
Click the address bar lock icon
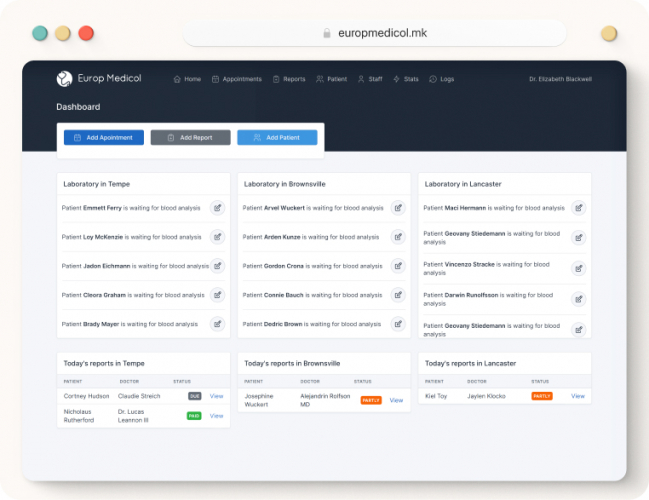(327, 33)
